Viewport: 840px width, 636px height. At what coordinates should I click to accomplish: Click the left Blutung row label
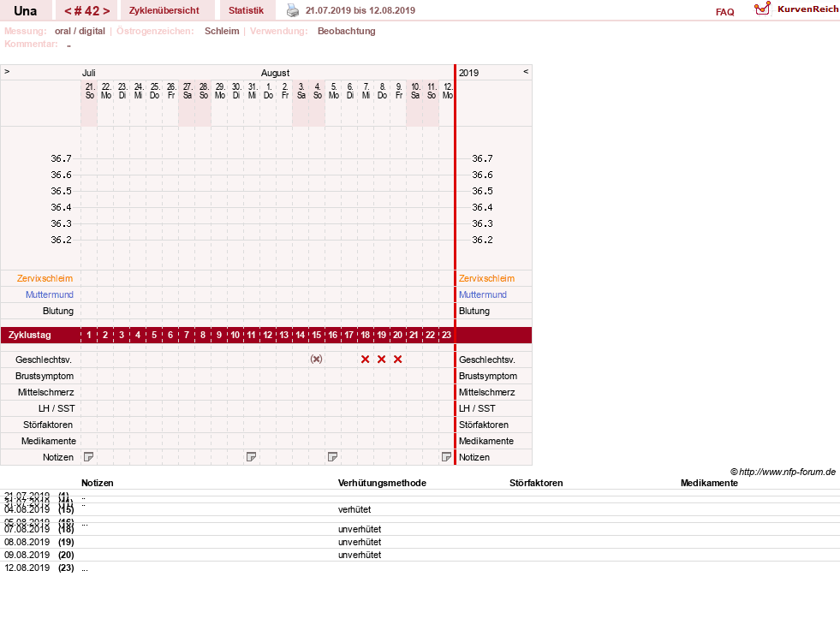pos(58,311)
